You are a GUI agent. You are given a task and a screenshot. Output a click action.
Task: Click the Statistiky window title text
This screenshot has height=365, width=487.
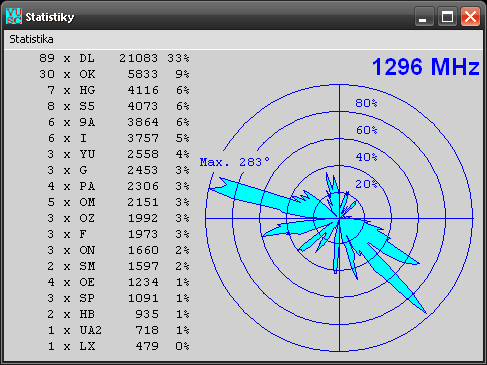50,17
